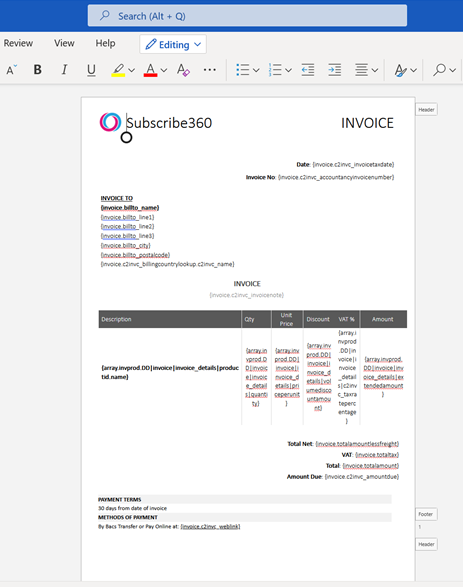Screen dimensions: 463x587
Task: Toggle bold formatting
Action: coord(37,70)
